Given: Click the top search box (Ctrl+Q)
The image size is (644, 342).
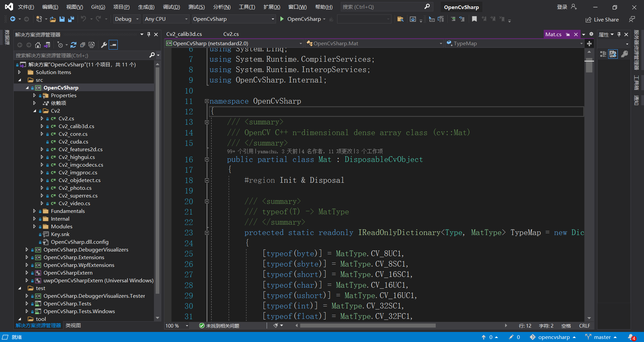Looking at the screenshot, I should [x=386, y=7].
